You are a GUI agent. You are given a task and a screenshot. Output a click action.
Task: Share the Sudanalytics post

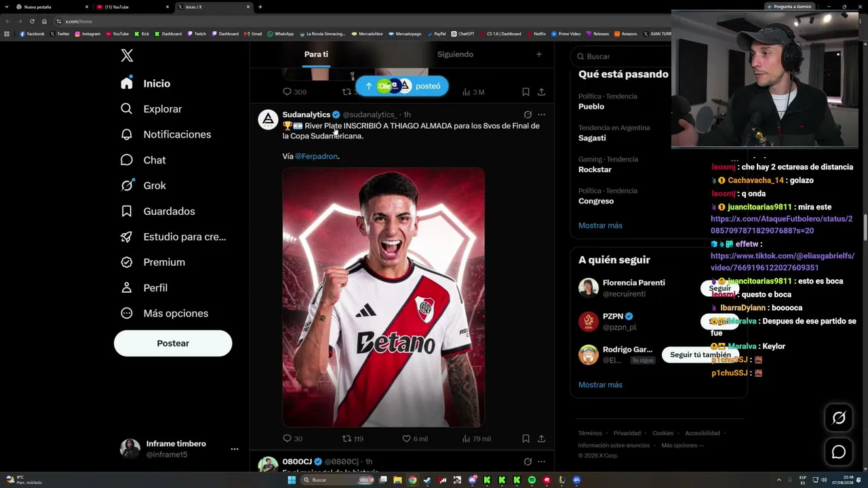click(x=541, y=439)
